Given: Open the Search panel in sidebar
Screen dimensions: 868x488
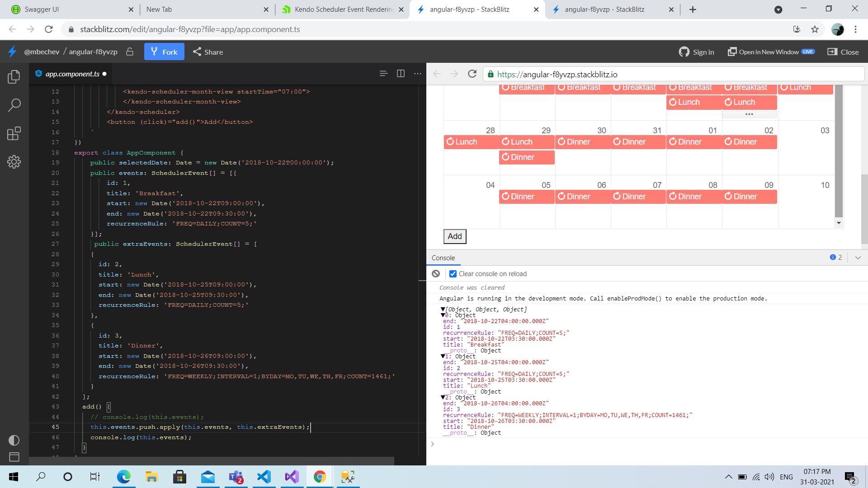Looking at the screenshot, I should [14, 105].
